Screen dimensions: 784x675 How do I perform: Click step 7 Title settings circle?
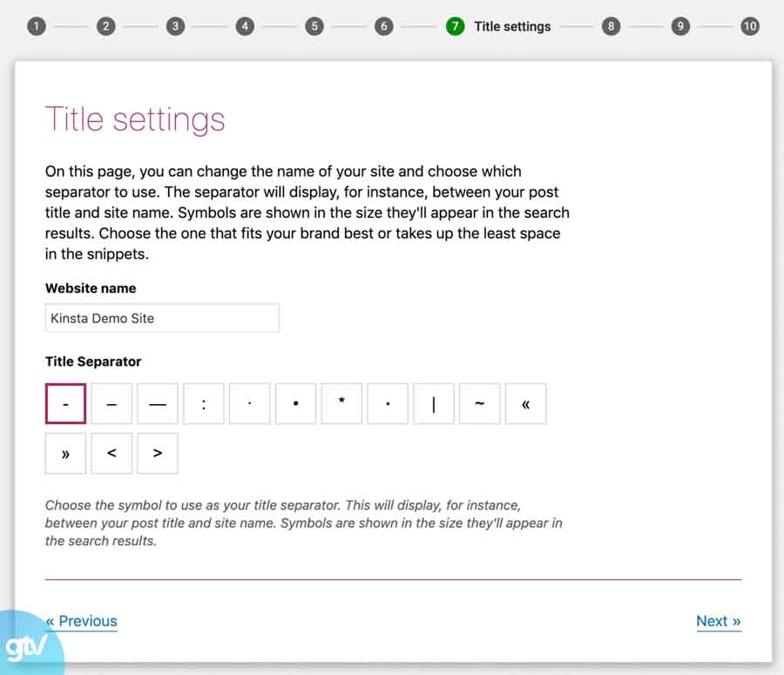pyautogui.click(x=455, y=26)
